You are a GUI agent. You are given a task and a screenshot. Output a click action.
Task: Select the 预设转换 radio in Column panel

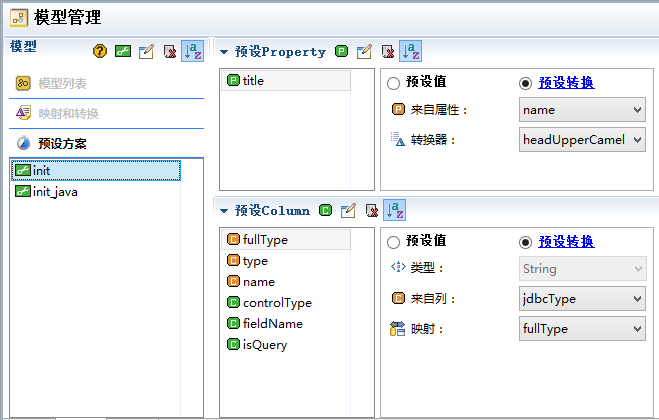tap(525, 242)
